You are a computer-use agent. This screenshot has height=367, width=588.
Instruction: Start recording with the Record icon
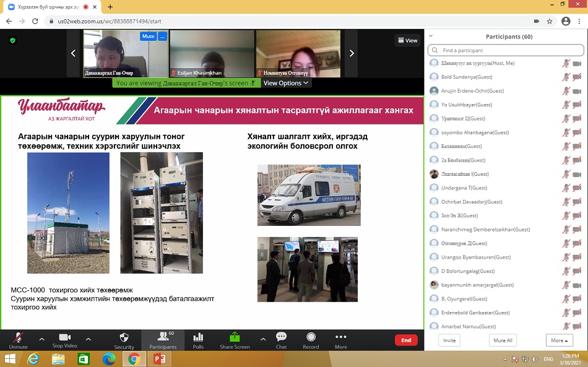point(311,338)
